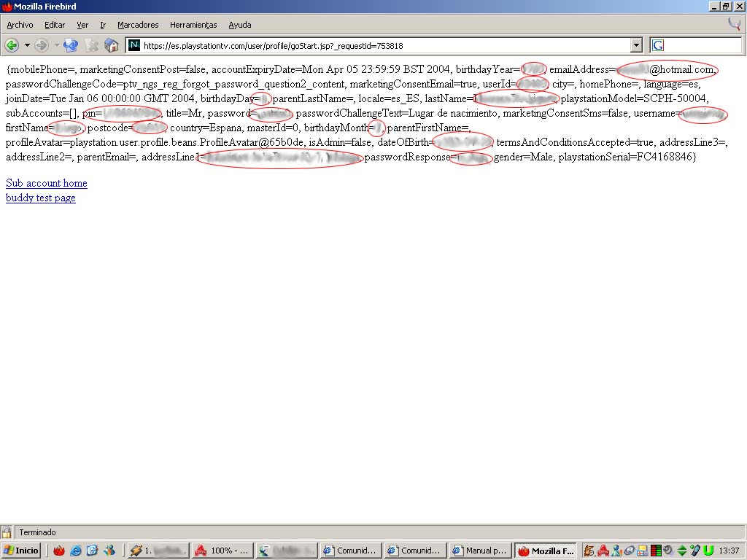Open the Ver menu

pos(82,25)
